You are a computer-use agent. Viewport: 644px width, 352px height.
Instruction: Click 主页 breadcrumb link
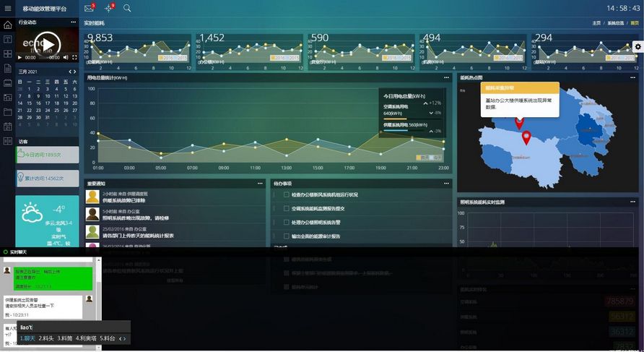click(596, 23)
